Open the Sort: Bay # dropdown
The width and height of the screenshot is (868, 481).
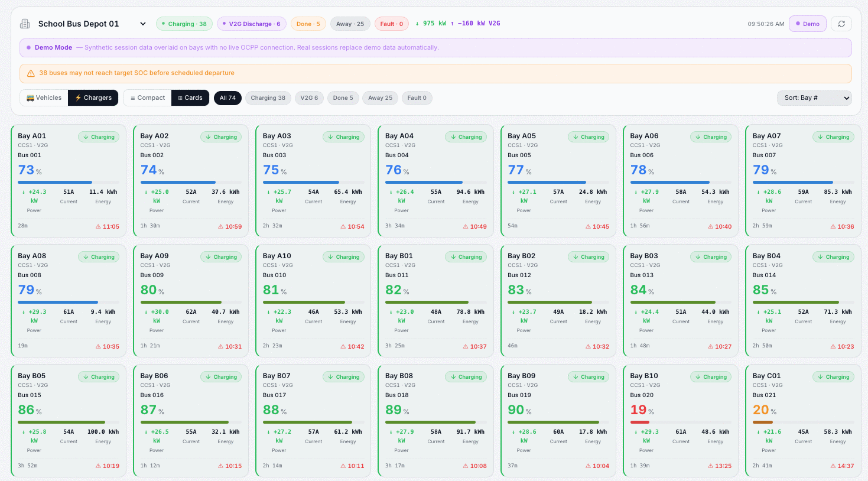814,97
